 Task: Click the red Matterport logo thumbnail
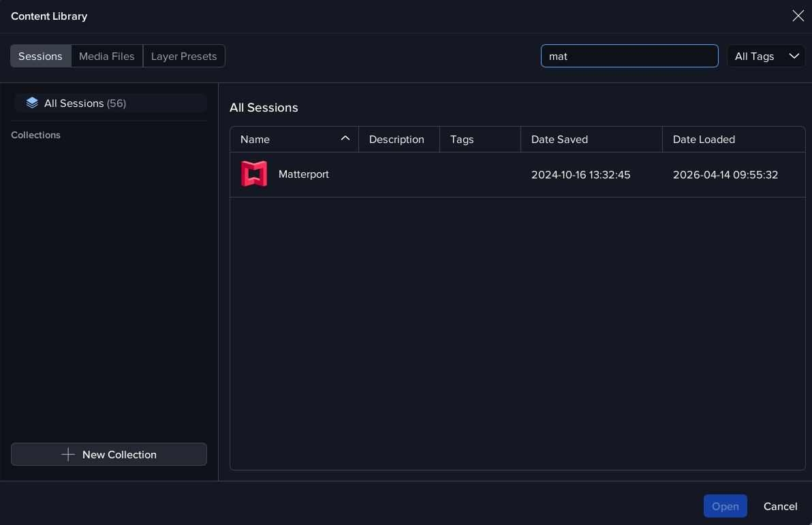[254, 174]
